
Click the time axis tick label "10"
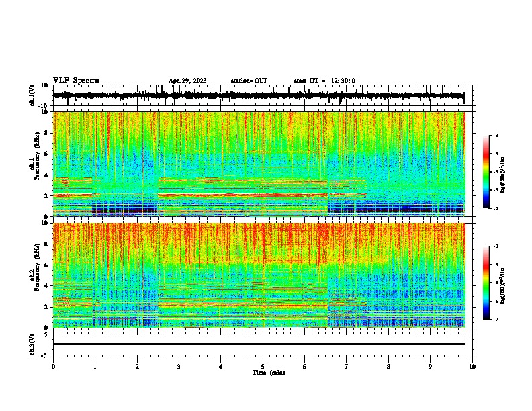pos(472,367)
